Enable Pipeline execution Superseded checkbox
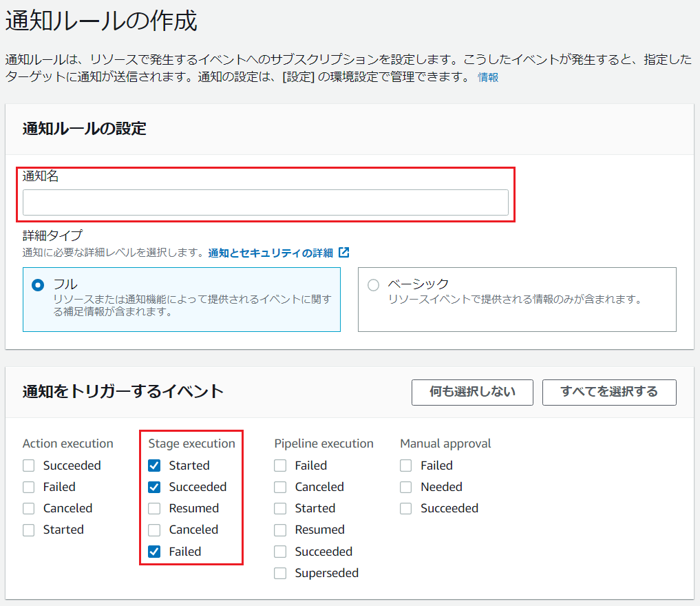This screenshot has height=606, width=700. coord(280,573)
